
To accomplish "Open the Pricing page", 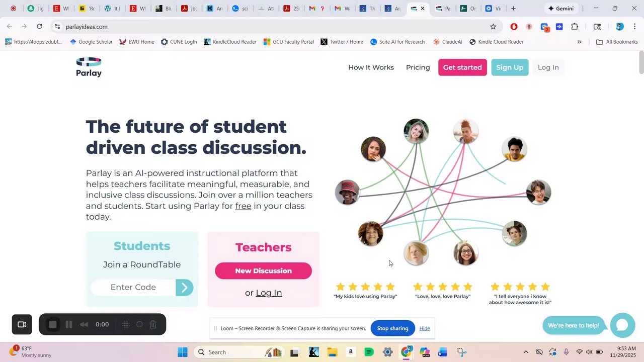I will (x=418, y=67).
